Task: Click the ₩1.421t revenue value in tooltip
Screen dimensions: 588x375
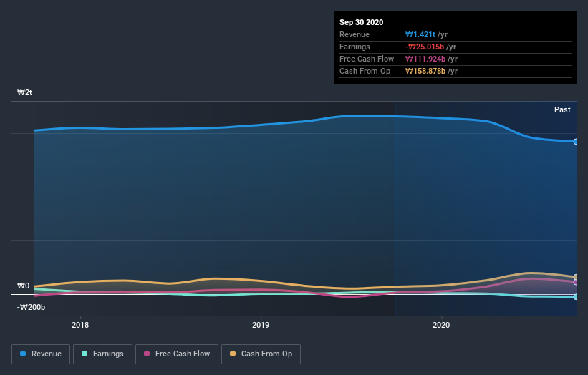Action: (420, 34)
